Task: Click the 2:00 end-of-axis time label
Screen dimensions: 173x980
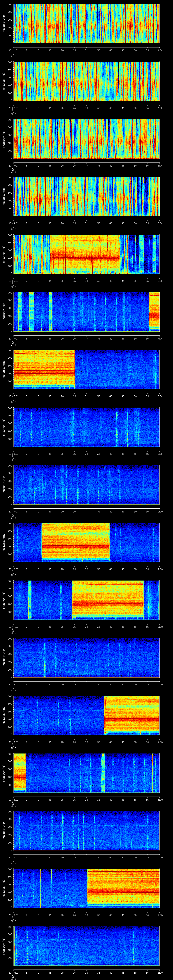Action: coord(160,50)
